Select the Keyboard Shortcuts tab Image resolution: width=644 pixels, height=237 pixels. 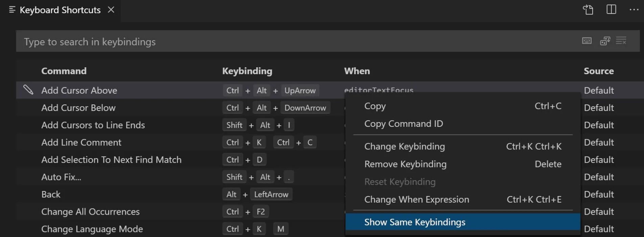tap(60, 10)
